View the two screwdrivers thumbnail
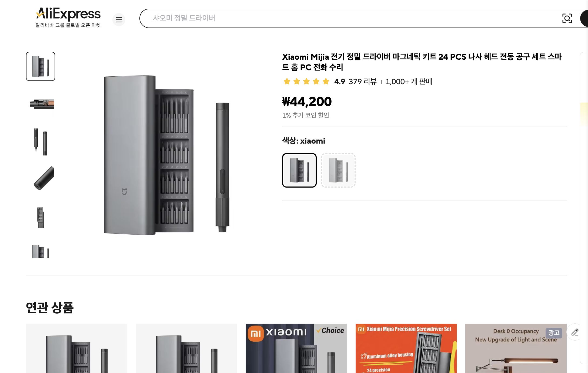Image resolution: width=588 pixels, height=373 pixels. pos(41,142)
